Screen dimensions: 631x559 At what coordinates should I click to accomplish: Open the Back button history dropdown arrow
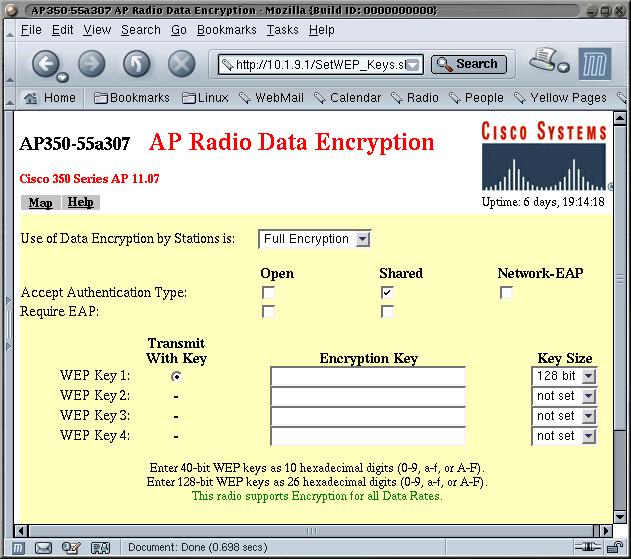click(62, 77)
